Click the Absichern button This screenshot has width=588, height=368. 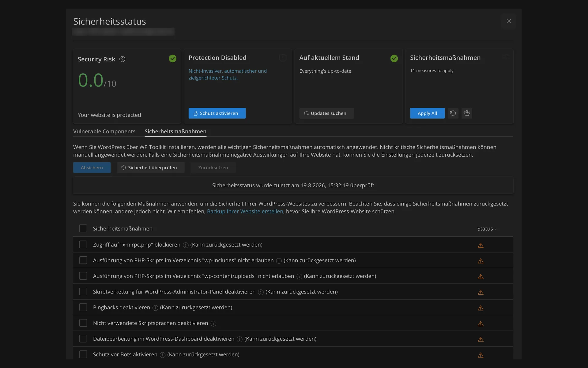click(92, 167)
